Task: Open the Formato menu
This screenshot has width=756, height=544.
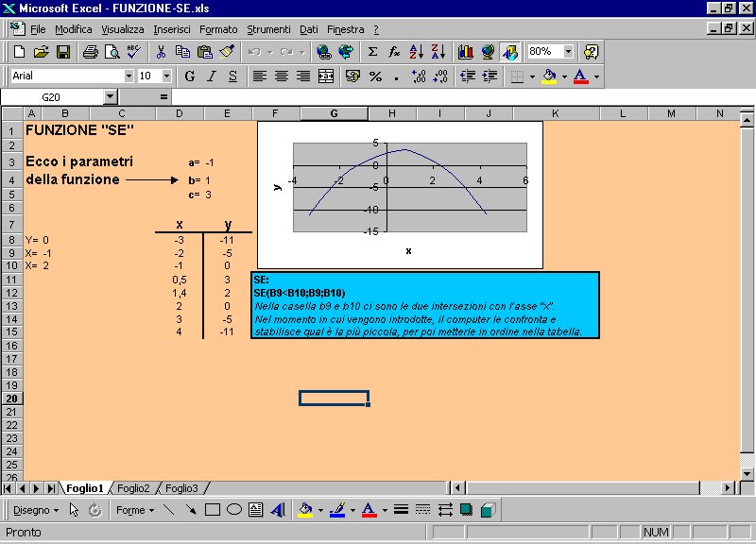Action: [x=218, y=29]
